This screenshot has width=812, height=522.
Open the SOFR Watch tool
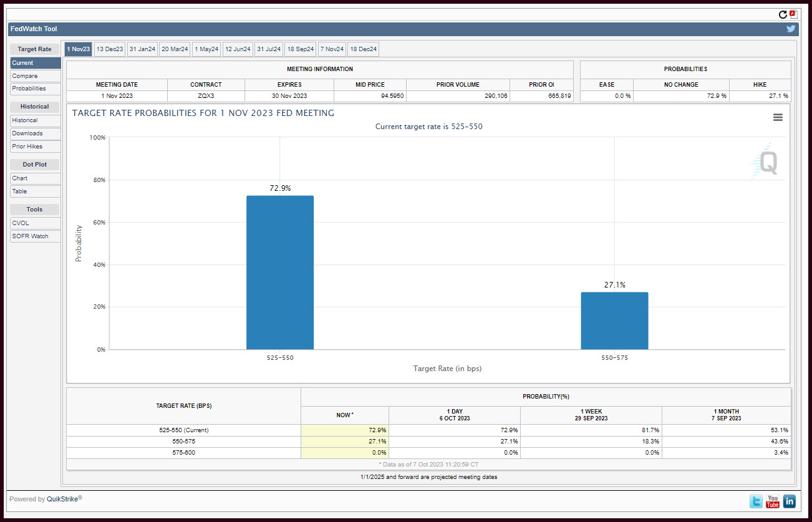[x=36, y=236]
